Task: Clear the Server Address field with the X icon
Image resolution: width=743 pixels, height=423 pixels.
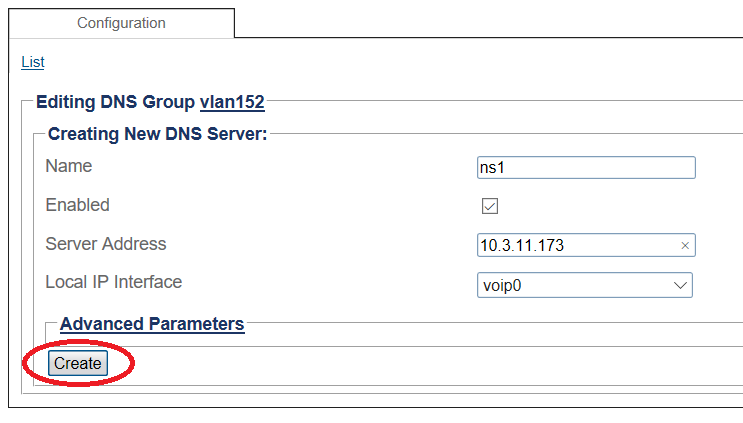Action: coord(685,245)
